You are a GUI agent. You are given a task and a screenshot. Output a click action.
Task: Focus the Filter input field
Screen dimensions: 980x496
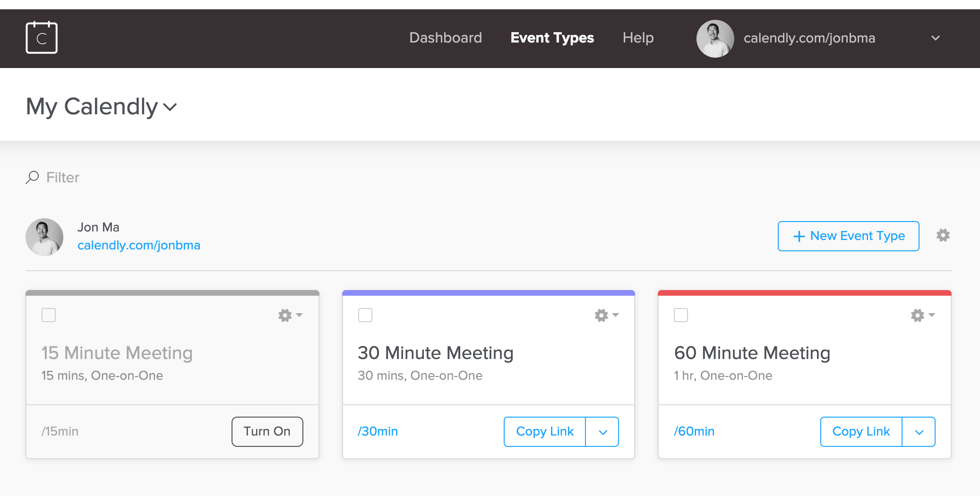click(62, 178)
